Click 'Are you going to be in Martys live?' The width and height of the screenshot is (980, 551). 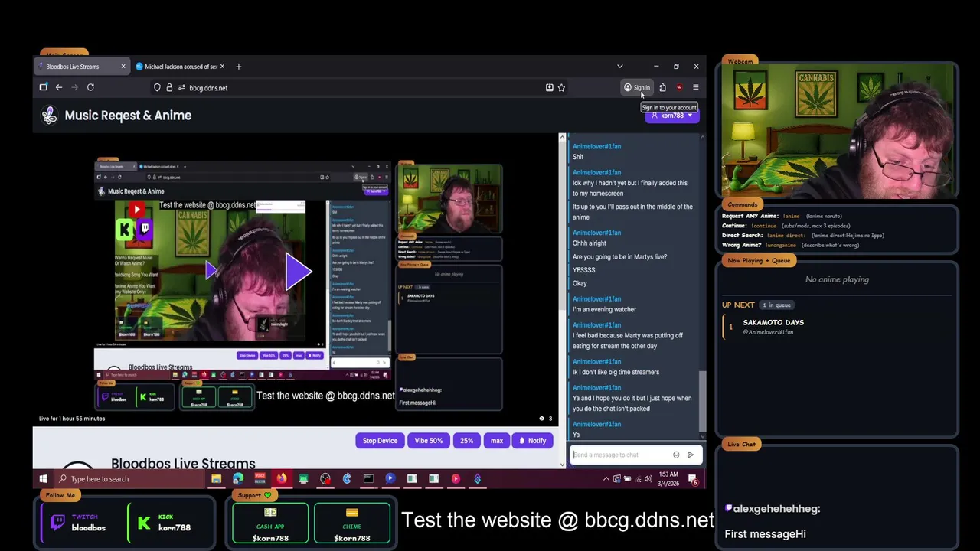coord(619,257)
